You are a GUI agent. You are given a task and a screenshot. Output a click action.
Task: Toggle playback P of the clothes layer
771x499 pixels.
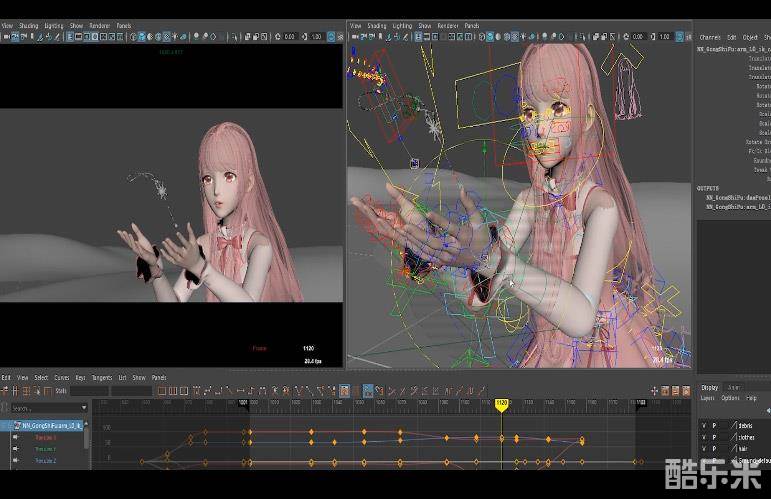(x=714, y=438)
